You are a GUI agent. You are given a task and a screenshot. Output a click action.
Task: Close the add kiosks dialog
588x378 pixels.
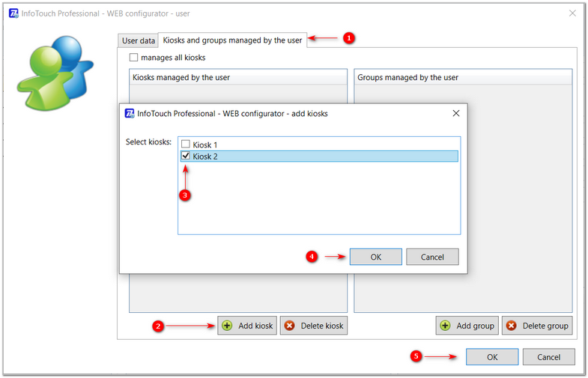456,113
